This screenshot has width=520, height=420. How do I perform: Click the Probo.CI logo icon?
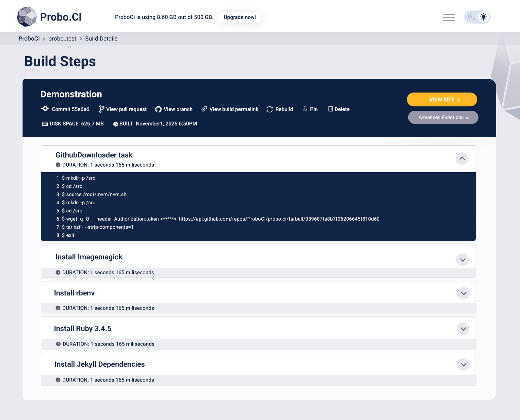(x=27, y=17)
